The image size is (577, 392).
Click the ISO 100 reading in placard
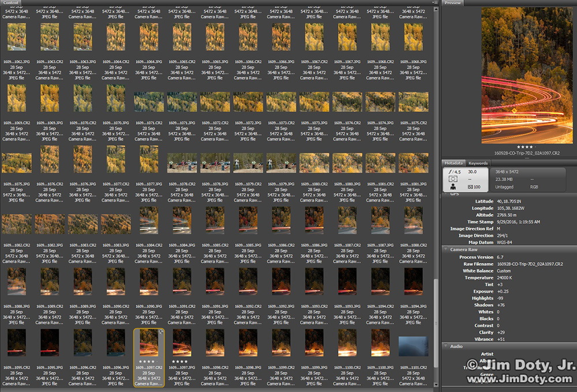(x=474, y=187)
